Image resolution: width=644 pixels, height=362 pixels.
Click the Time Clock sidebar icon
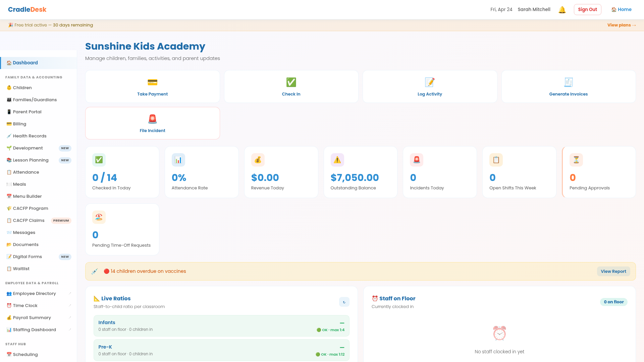[x=9, y=305]
